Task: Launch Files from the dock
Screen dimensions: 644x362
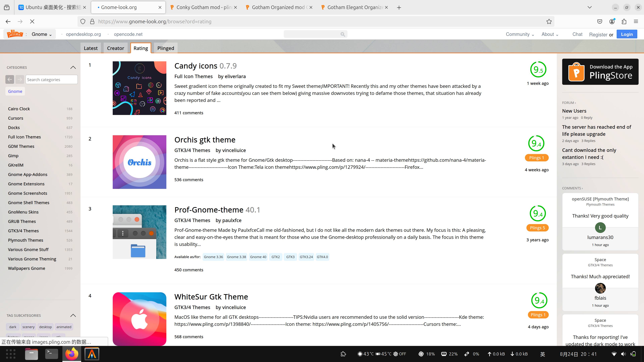Action: (31, 354)
